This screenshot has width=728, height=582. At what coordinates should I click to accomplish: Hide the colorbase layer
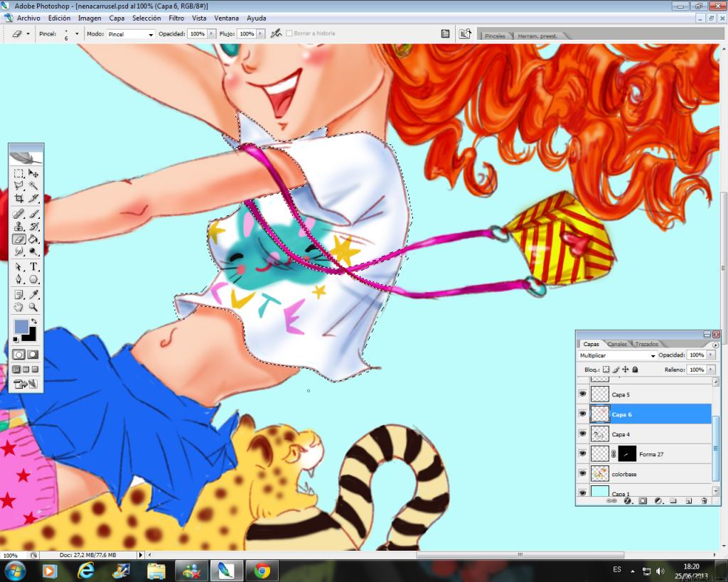tap(583, 474)
